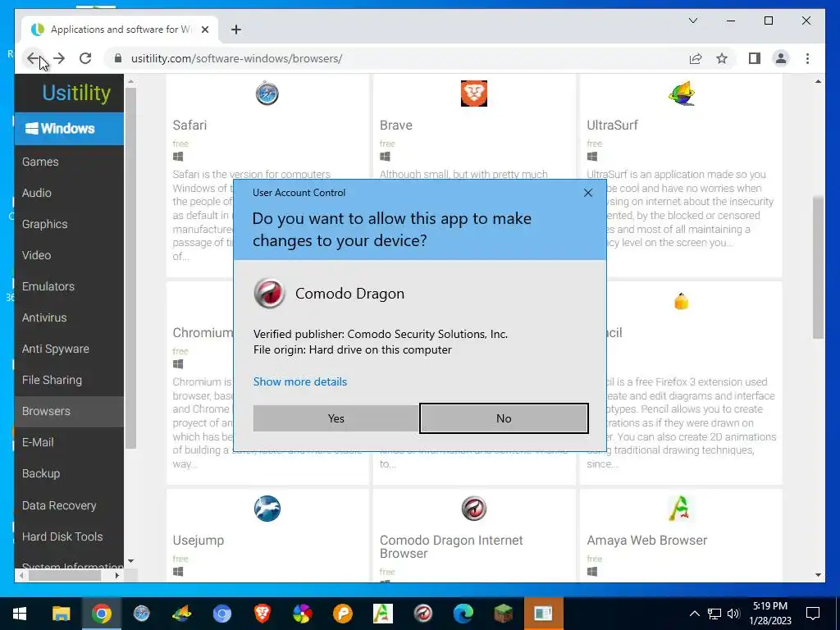Open the notification center in the taskbar
The height and width of the screenshot is (630, 840).
point(813,614)
